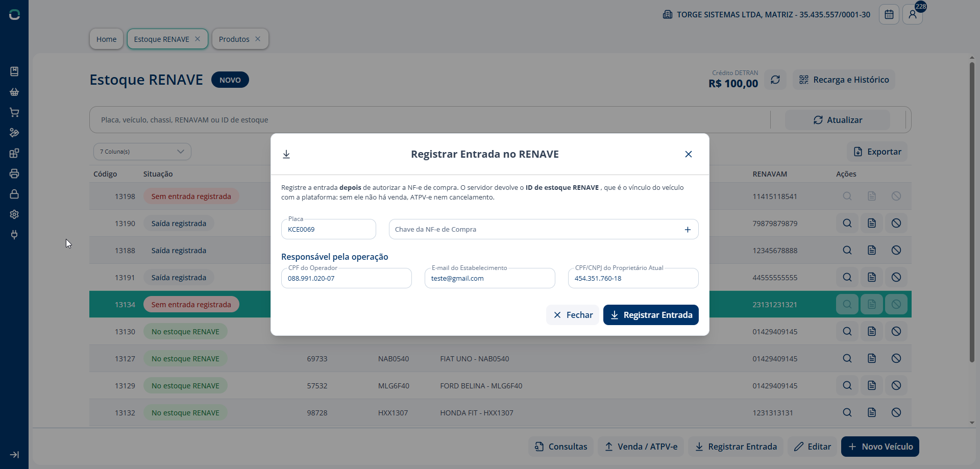Click the Placa input field

tap(329, 229)
